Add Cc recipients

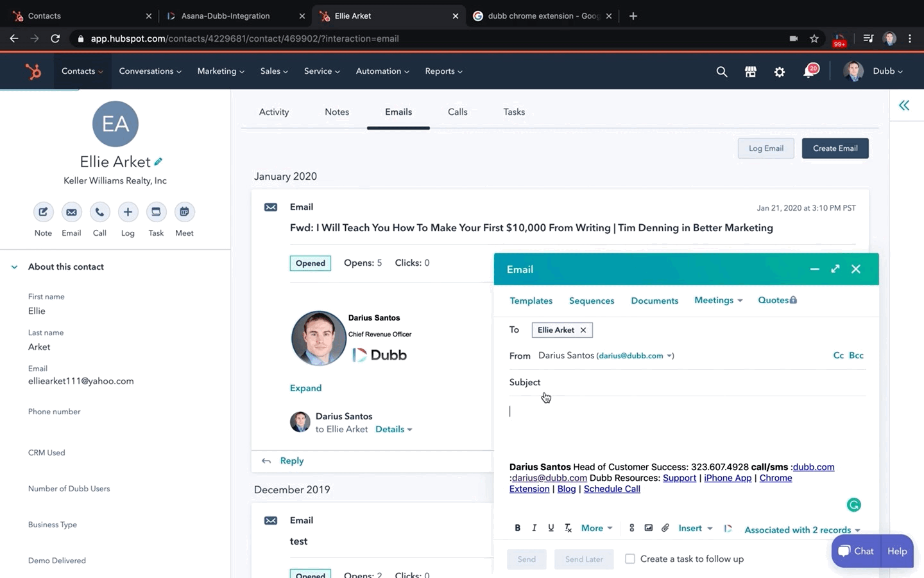click(x=838, y=355)
